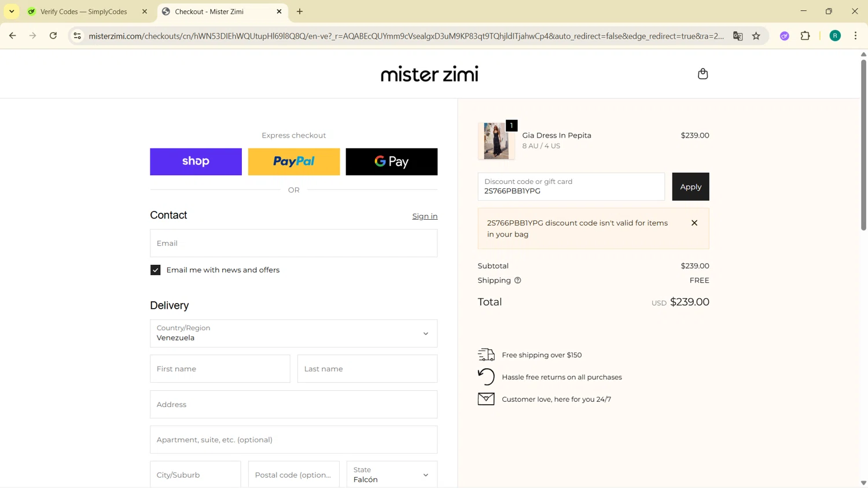The height and width of the screenshot is (488, 868).
Task: Click the Shipping help question icon
Action: coord(518,280)
